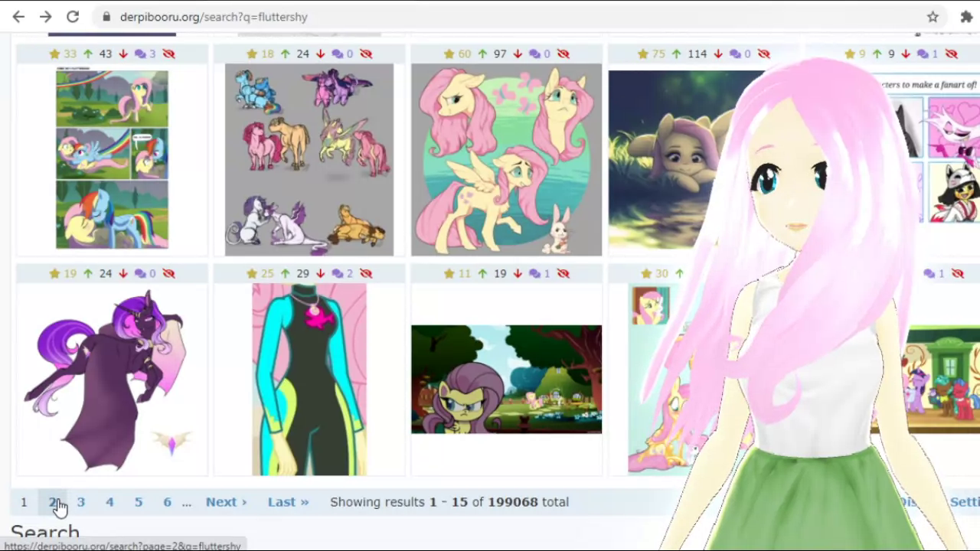Click the Next › pagination link

(226, 502)
